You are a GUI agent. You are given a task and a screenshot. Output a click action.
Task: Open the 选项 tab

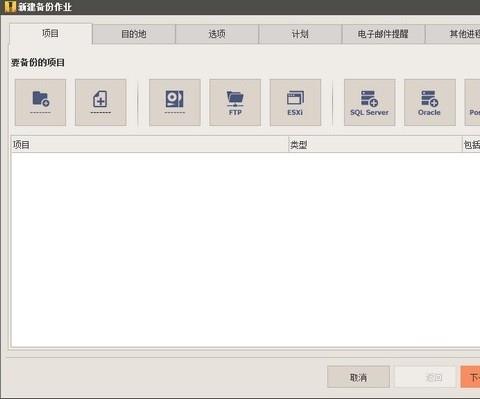click(x=217, y=34)
